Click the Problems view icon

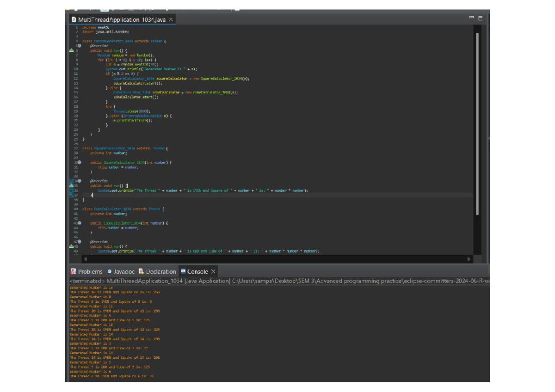(73, 271)
